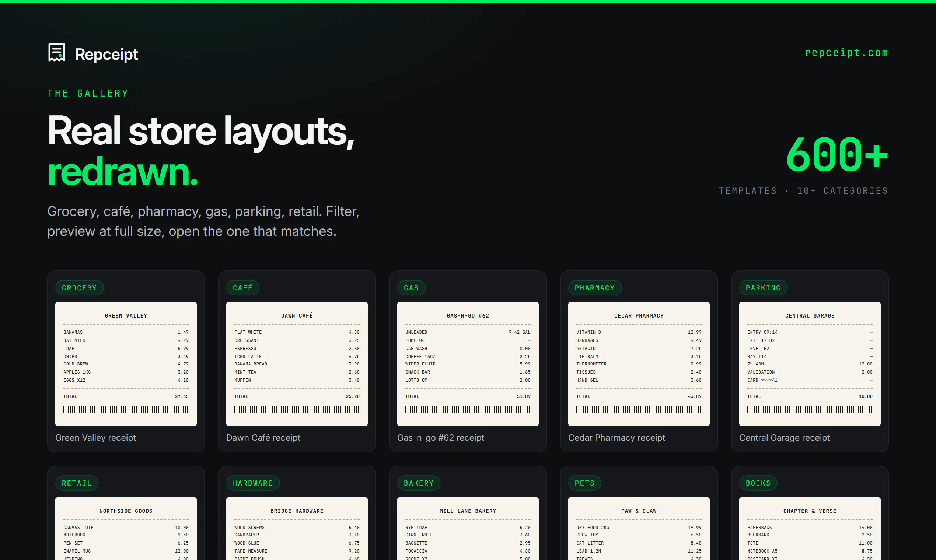
Task: Click the 'Cedar Pharmacy receipt' caption
Action: [617, 438]
